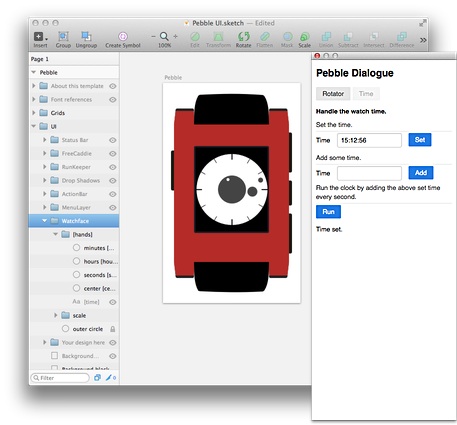Close the Pebble Dialogue window
This screenshot has width=457, height=425.
317,56
